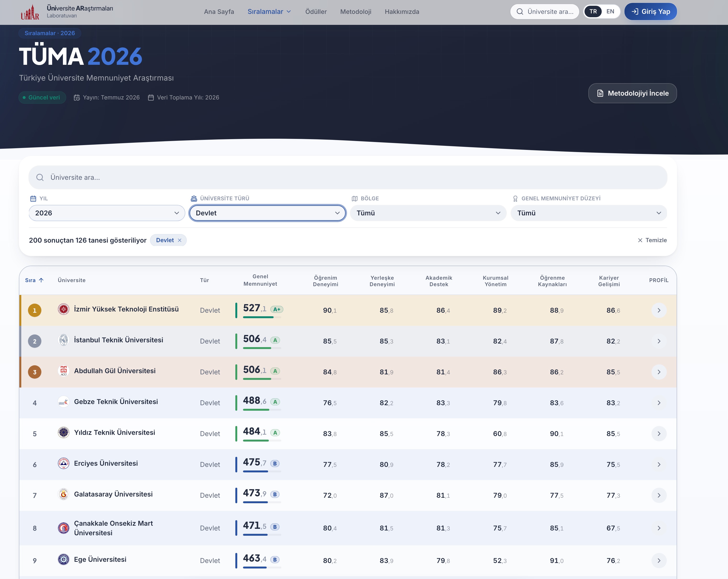Open profile arrow for Yıldız Teknik Üniversitesi
This screenshot has height=579, width=728.
659,434
